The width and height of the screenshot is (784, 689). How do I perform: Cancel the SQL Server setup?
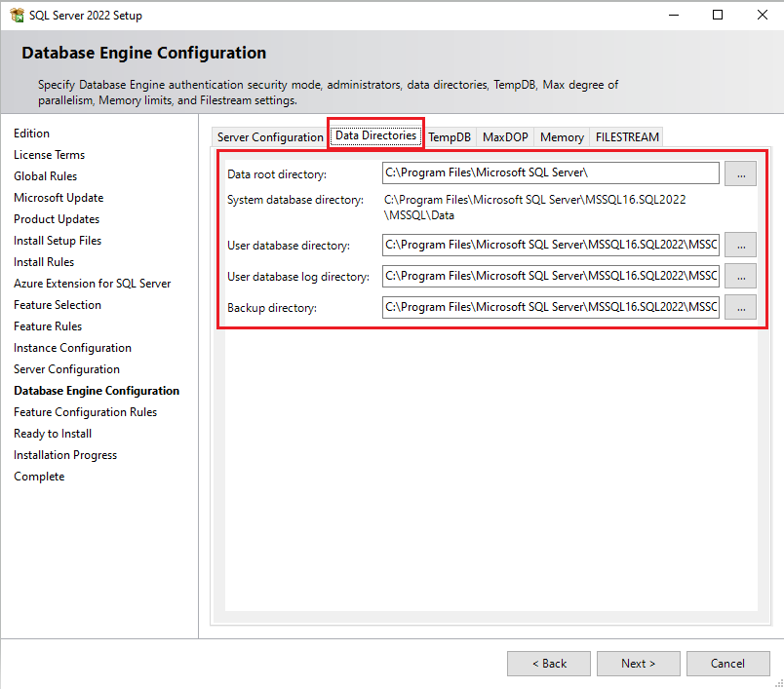pyautogui.click(x=727, y=664)
